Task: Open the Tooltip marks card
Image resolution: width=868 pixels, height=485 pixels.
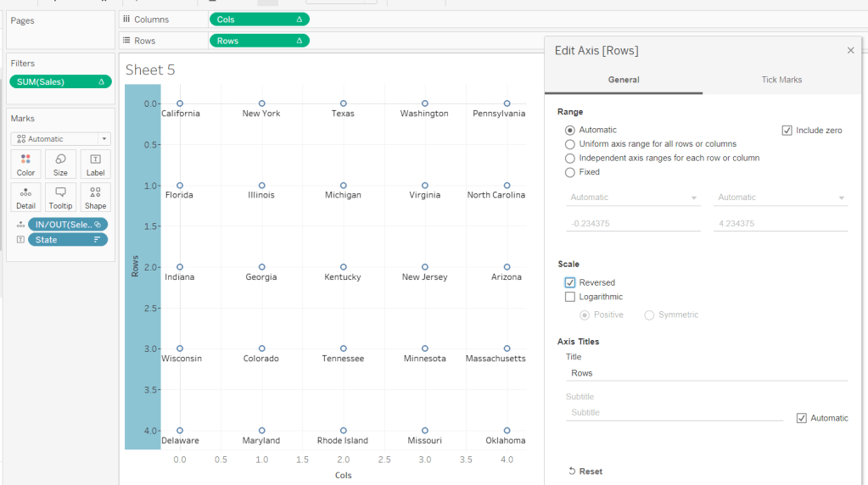Action: pyautogui.click(x=60, y=198)
